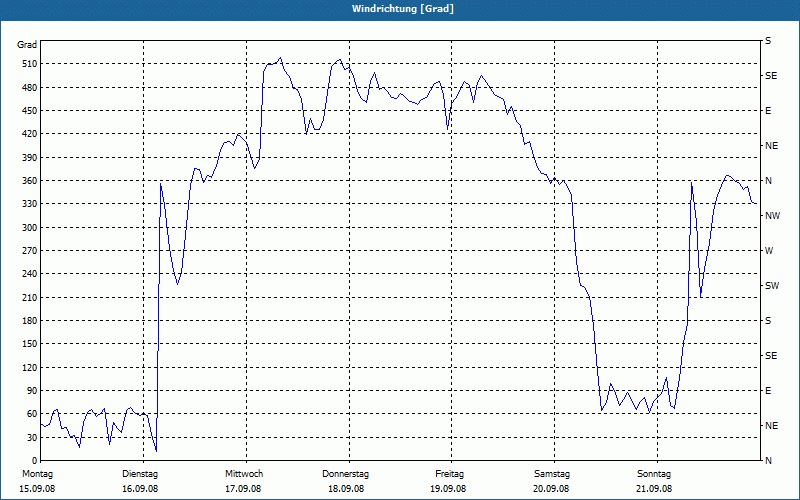Click the 'Dienstag' day label
Viewport: 800px width, 500px height.
140,474
